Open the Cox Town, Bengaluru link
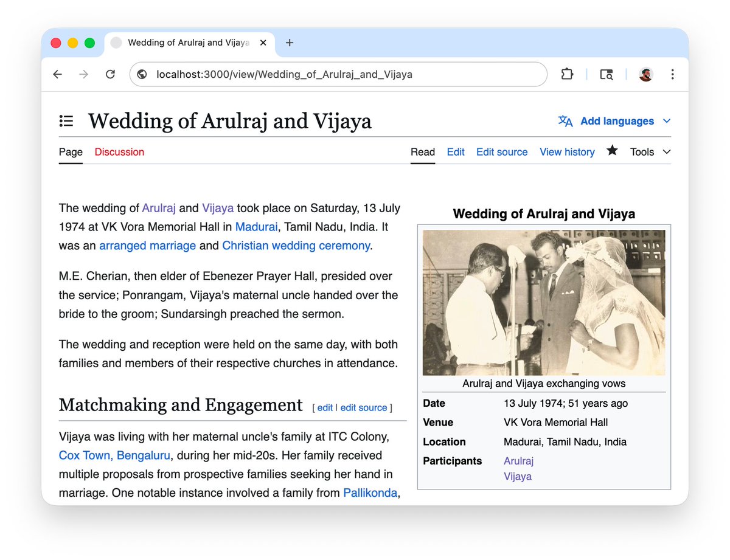 (115, 455)
